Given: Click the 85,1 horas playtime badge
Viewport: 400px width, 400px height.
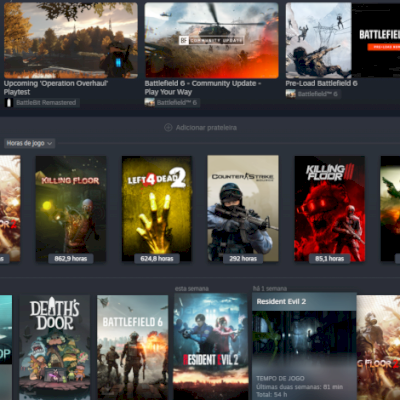Looking at the screenshot, I should click(x=329, y=259).
